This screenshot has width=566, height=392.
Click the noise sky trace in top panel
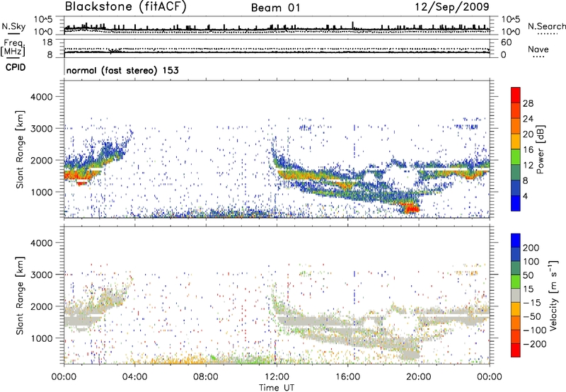pyautogui.click(x=277, y=28)
